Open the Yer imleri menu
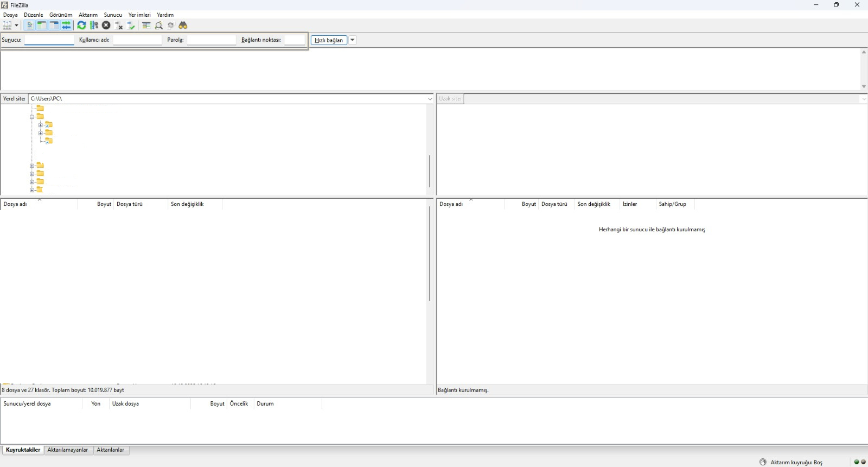The image size is (868, 467). [139, 15]
